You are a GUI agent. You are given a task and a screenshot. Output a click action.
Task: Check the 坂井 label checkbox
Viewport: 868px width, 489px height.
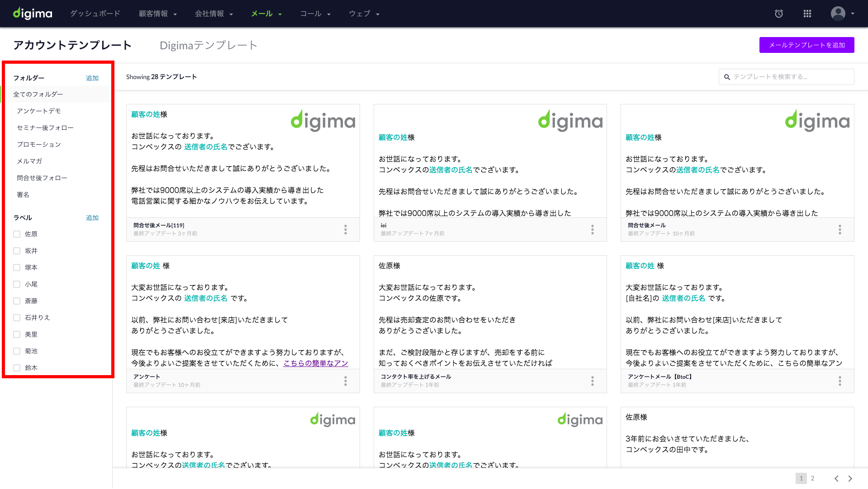coord(17,251)
